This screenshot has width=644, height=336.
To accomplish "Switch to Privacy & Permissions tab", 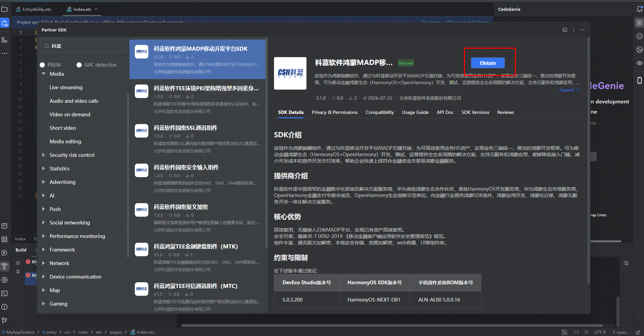I will pyautogui.click(x=335, y=112).
